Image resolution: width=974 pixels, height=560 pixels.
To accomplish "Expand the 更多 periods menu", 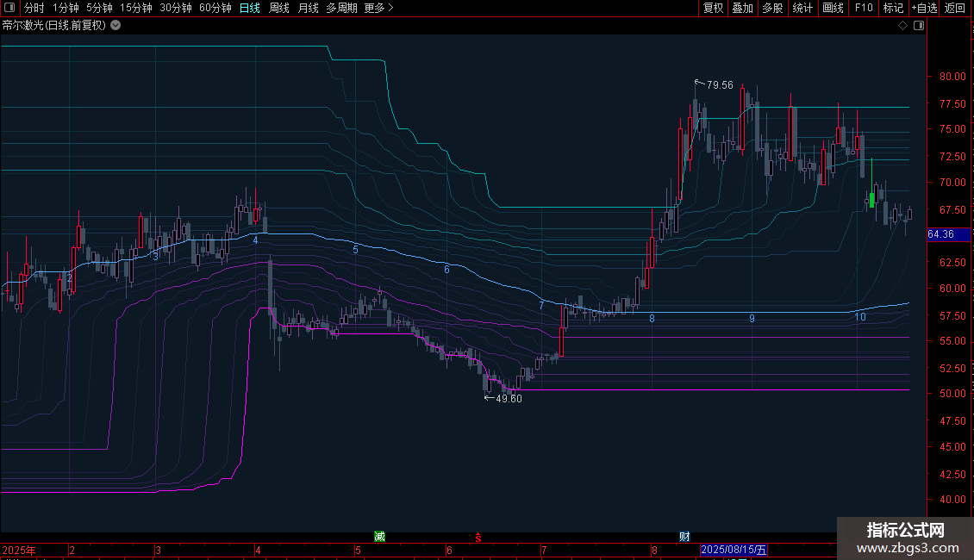I will pos(378,8).
